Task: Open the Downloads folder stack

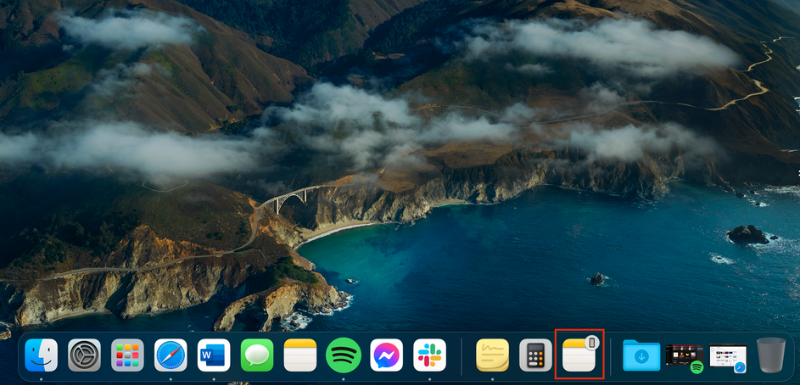Action: click(x=641, y=355)
